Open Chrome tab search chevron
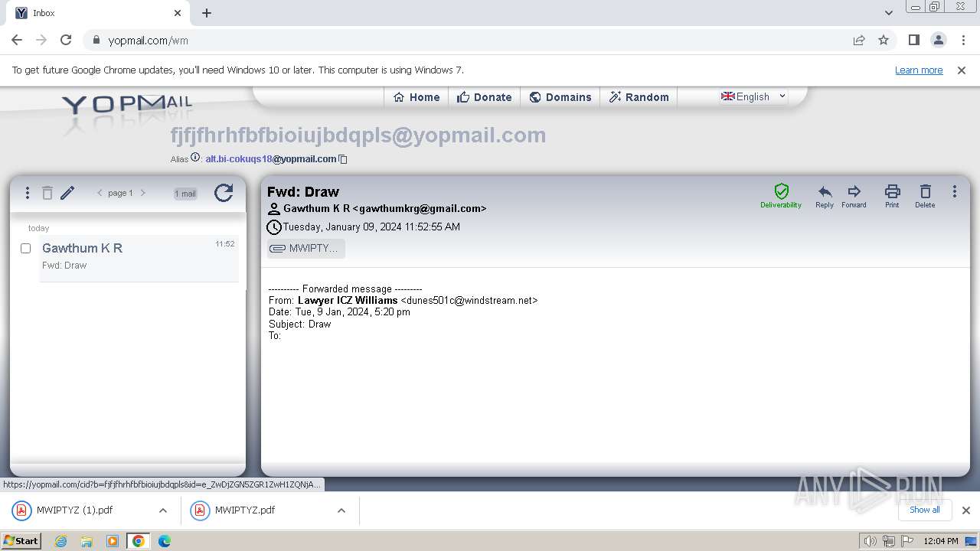Viewport: 980px width, 551px height. (x=889, y=13)
